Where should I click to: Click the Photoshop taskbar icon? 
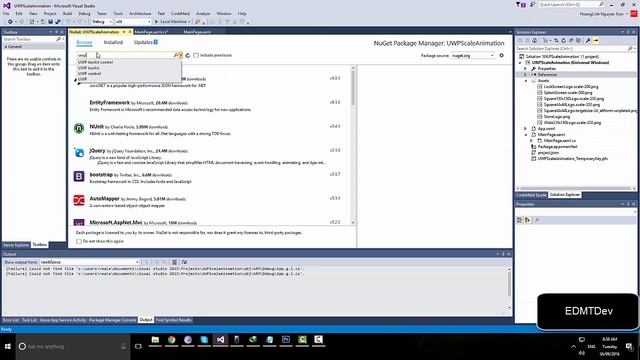pyautogui.click(x=286, y=340)
